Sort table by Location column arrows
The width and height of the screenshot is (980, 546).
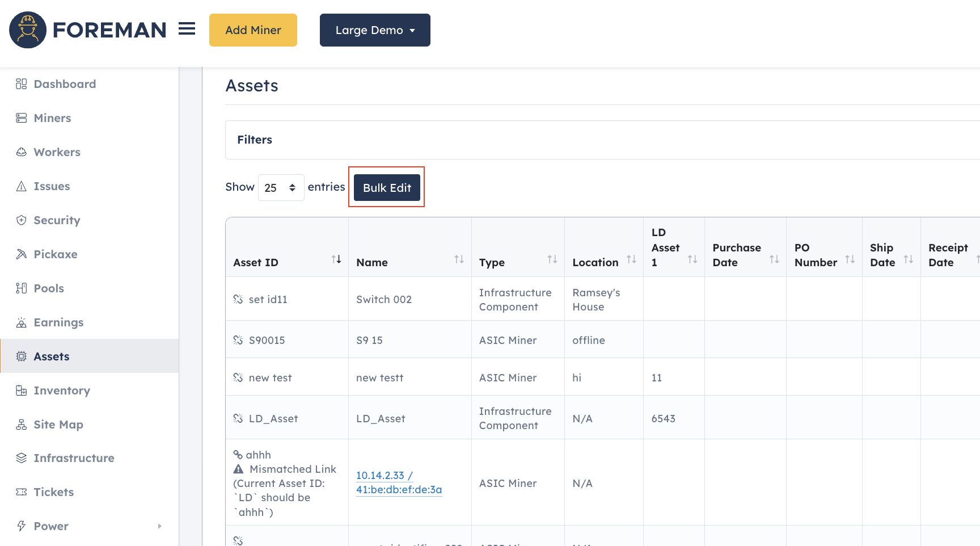[631, 259]
